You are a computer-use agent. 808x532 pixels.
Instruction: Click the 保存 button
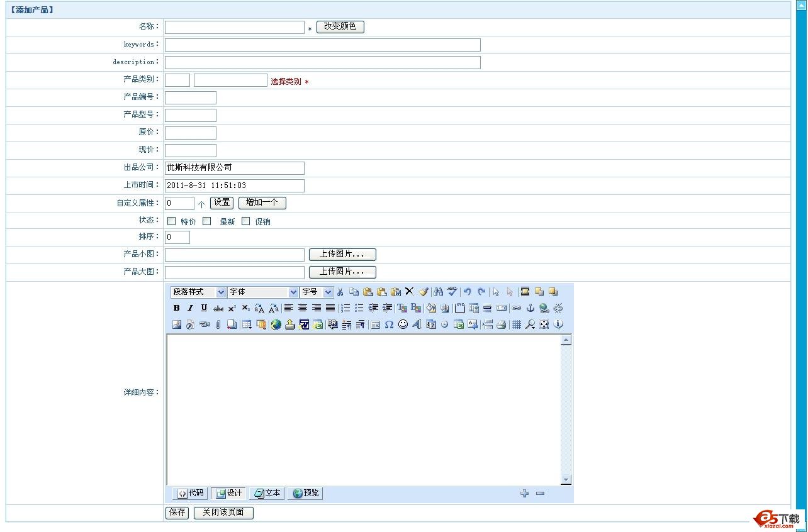pyautogui.click(x=176, y=513)
